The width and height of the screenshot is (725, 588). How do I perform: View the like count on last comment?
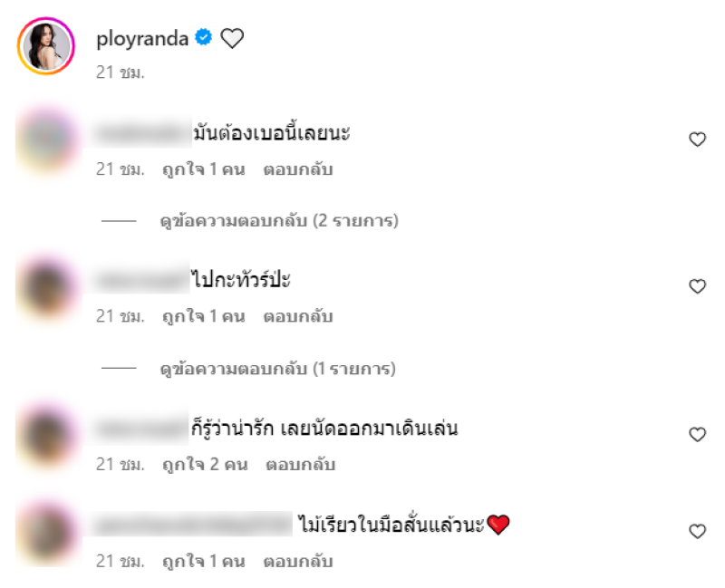click(203, 562)
